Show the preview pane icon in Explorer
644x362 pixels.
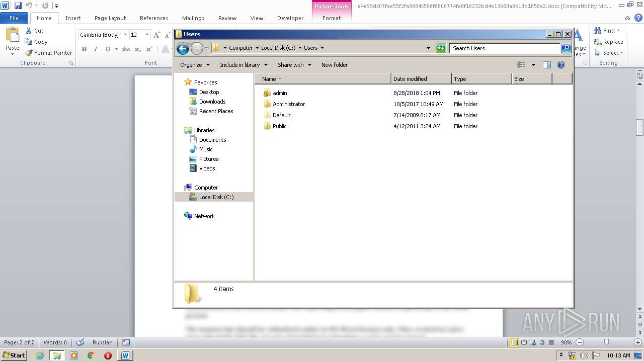[547, 65]
